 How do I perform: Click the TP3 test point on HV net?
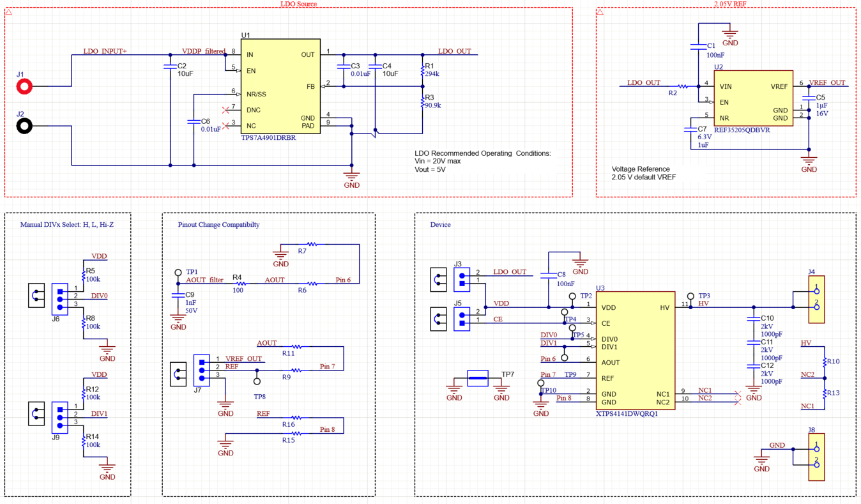690,296
